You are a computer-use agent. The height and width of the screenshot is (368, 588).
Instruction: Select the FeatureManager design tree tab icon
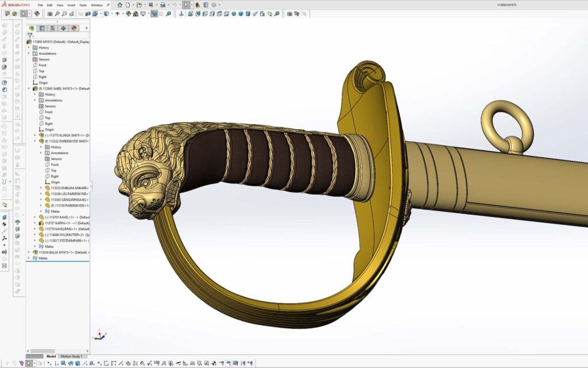coord(32,28)
